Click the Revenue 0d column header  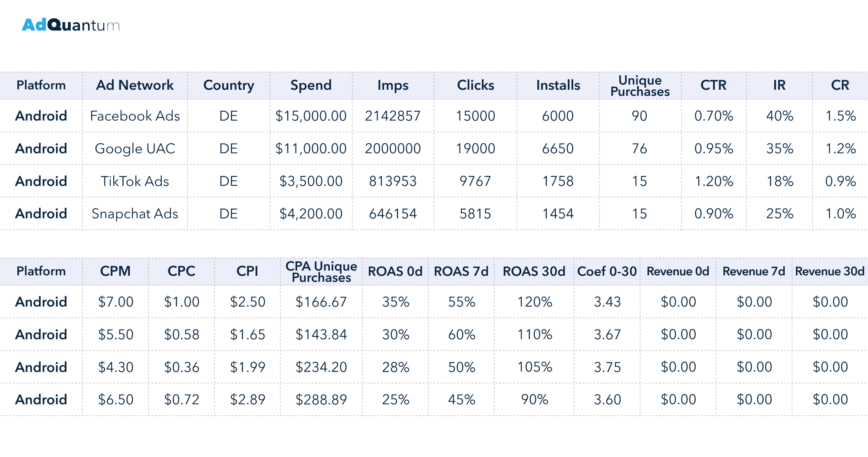click(678, 271)
